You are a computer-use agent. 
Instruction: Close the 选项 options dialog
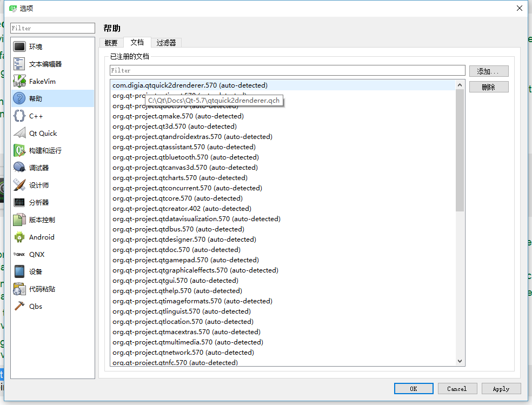click(x=520, y=8)
